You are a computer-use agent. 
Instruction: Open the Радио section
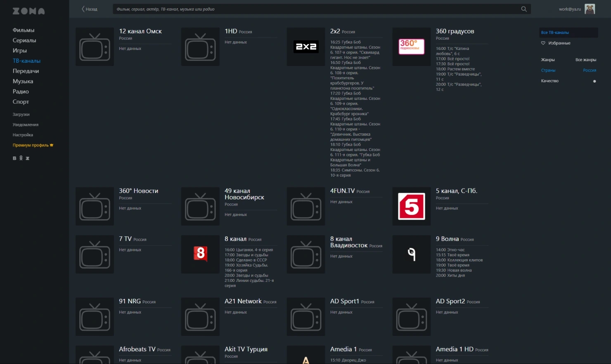click(21, 92)
